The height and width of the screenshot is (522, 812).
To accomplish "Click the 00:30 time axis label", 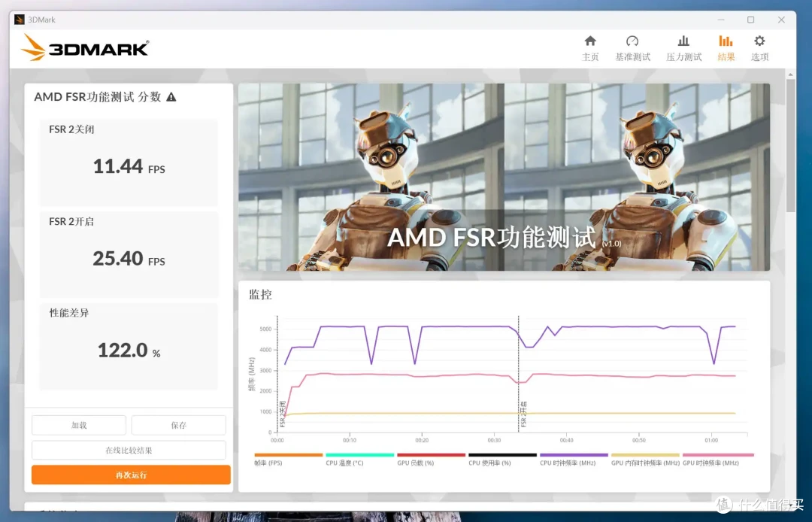I will pos(494,440).
